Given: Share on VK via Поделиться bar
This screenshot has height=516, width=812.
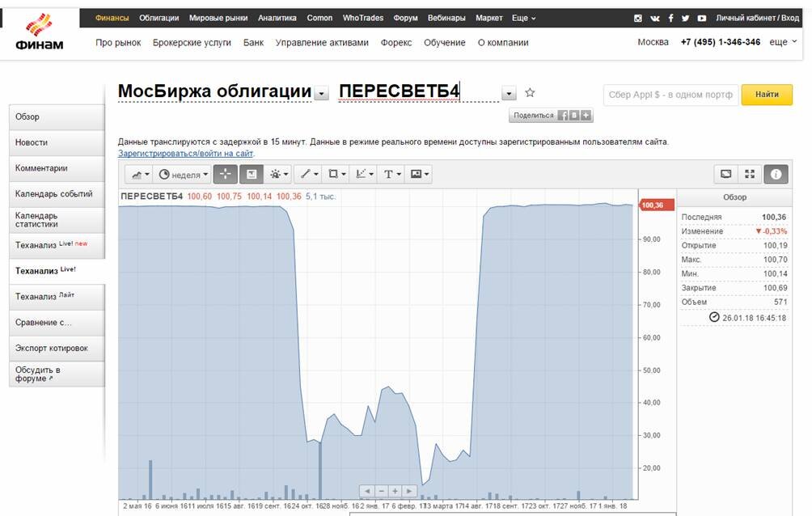Looking at the screenshot, I should tap(573, 116).
